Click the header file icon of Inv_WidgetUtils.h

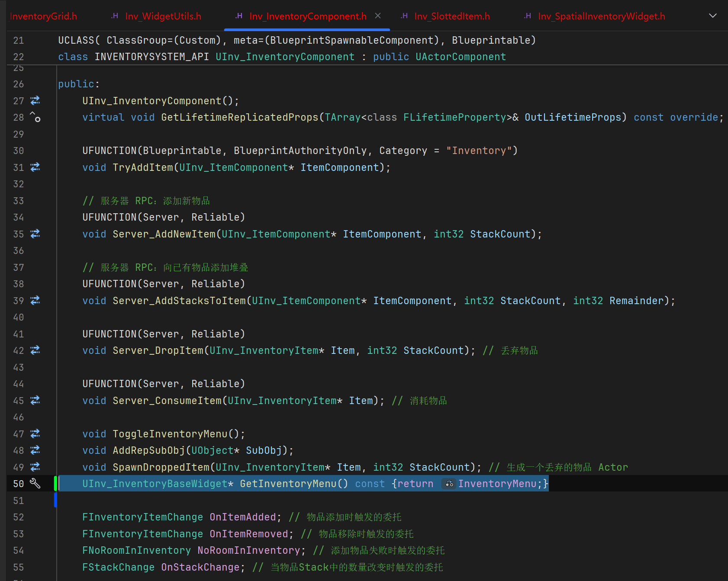click(115, 16)
